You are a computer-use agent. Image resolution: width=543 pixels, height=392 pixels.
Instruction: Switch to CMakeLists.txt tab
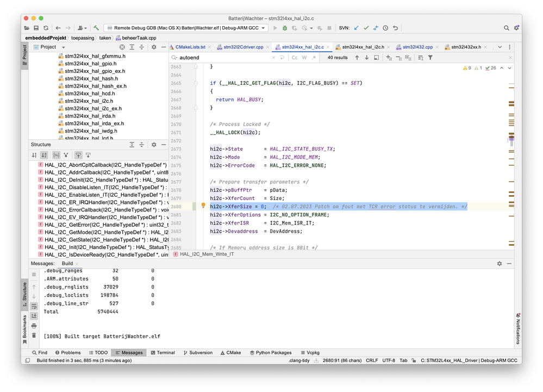190,47
